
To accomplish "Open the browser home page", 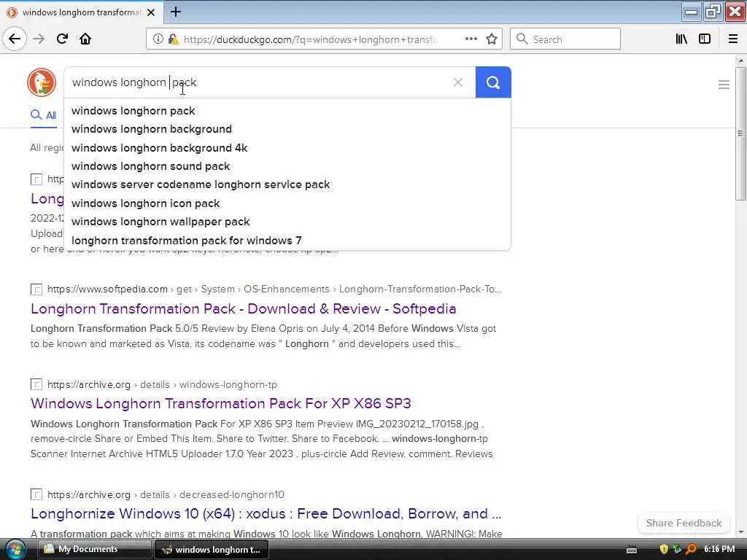I will click(85, 39).
